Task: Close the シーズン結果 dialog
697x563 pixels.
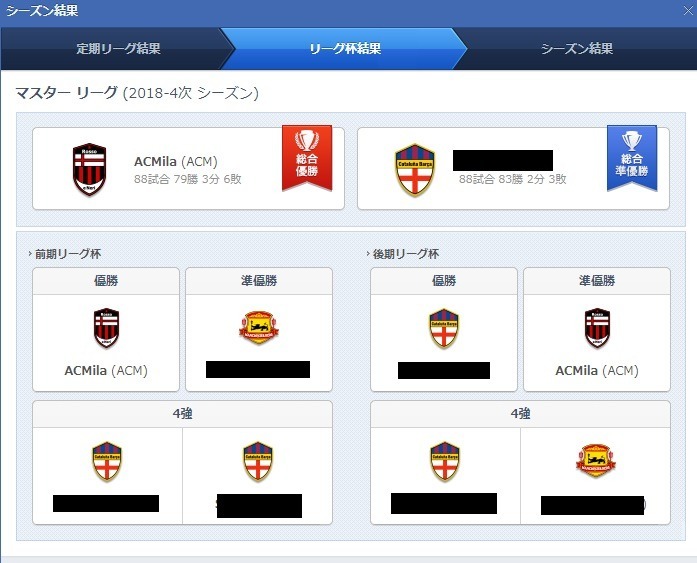Action: click(x=688, y=11)
